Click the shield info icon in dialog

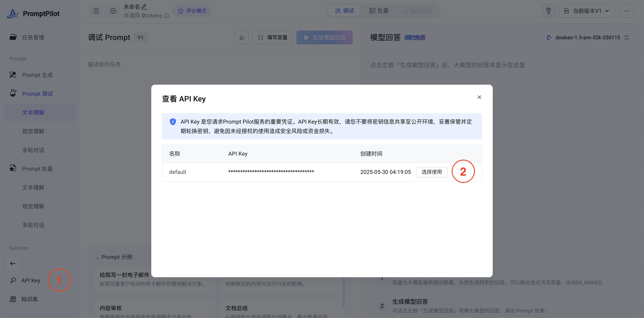click(173, 122)
